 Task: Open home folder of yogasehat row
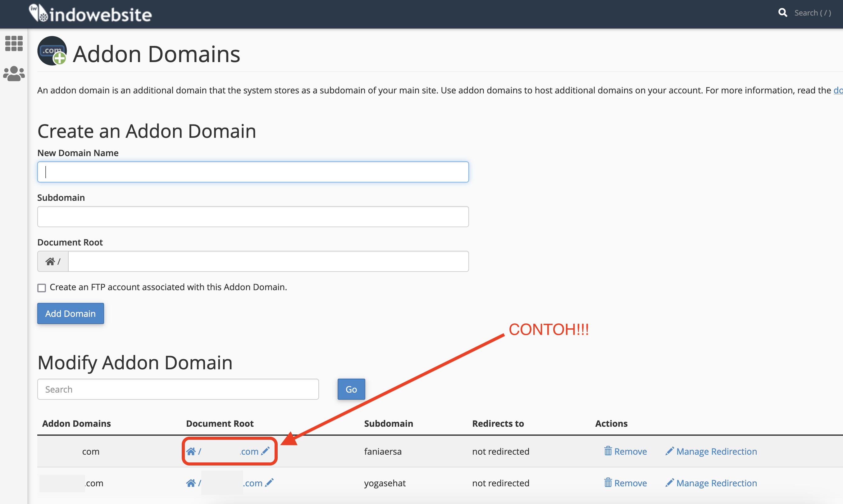(191, 483)
